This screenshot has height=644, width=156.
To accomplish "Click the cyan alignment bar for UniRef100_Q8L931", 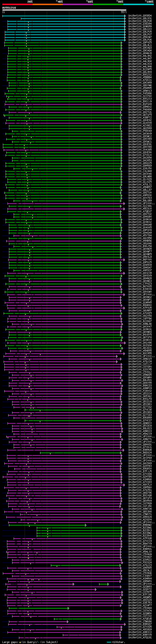I will pyautogui.click(x=73, y=19).
